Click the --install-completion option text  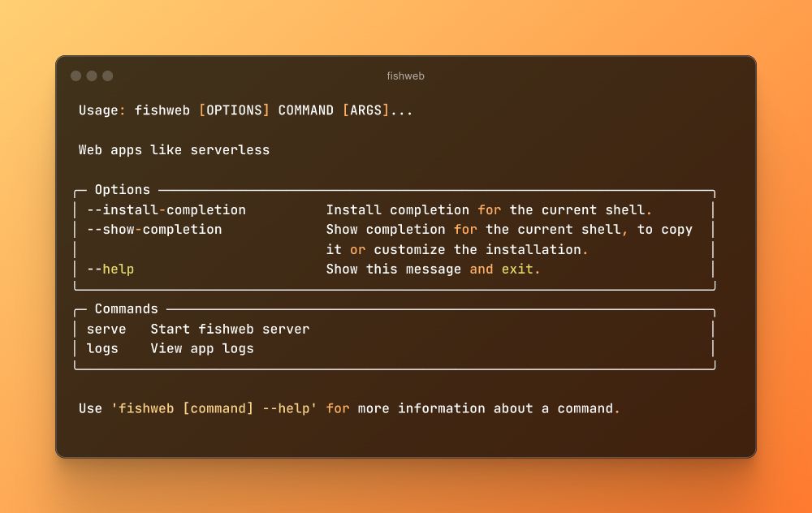coord(166,210)
